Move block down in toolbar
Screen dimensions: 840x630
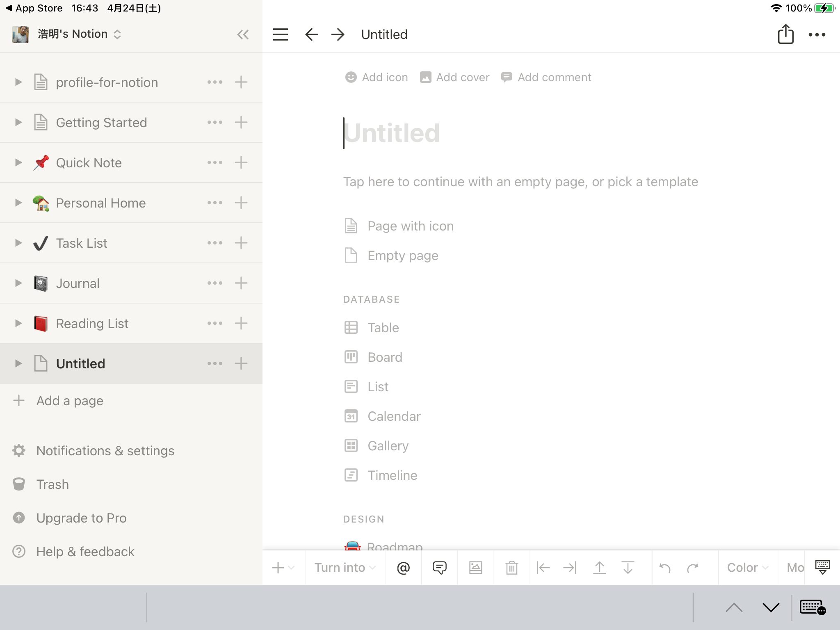pyautogui.click(x=628, y=568)
